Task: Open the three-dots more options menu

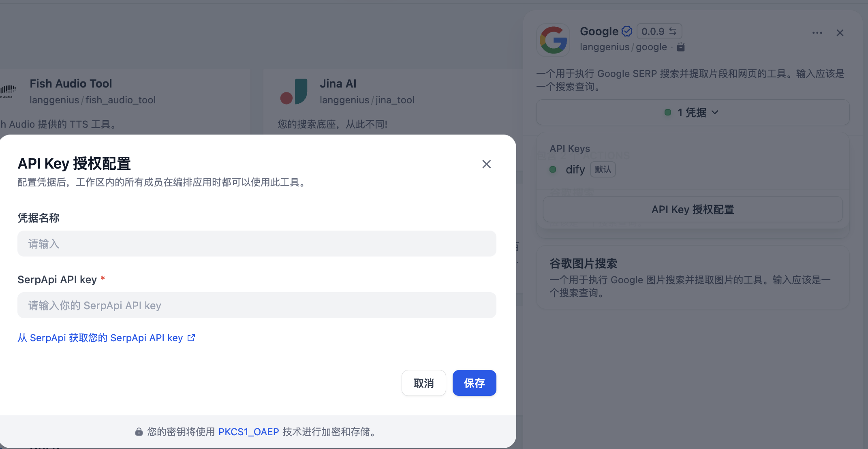Action: pyautogui.click(x=817, y=33)
